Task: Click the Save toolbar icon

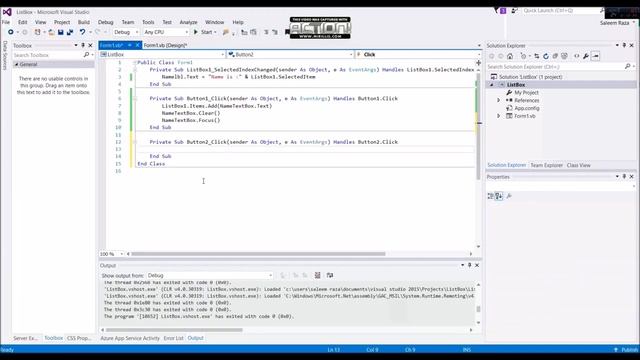Action: click(60, 32)
